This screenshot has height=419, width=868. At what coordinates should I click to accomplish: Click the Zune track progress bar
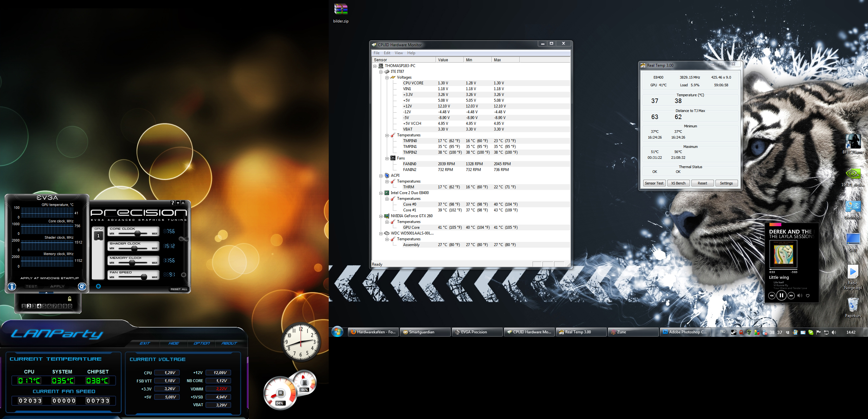(x=784, y=269)
